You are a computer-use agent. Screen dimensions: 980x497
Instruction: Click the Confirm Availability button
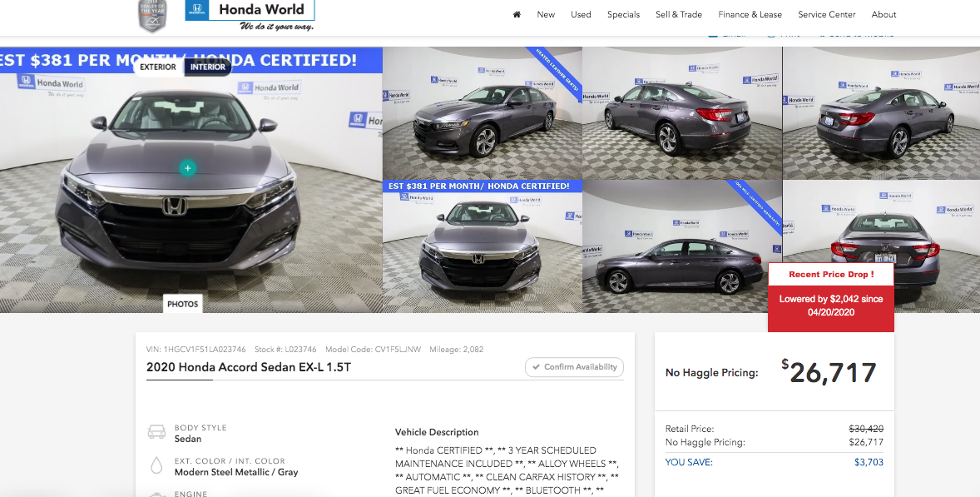tap(574, 367)
